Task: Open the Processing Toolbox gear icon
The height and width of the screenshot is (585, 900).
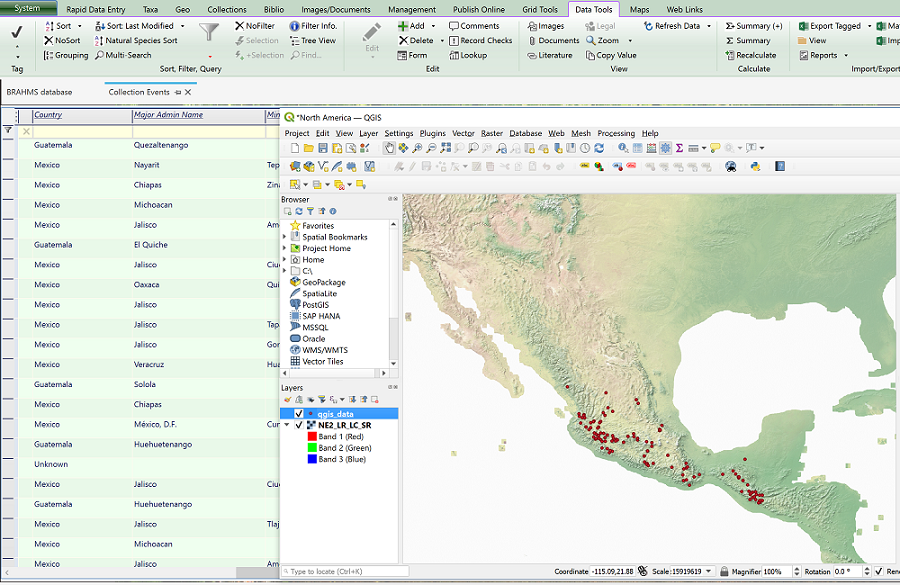Action: [x=666, y=148]
